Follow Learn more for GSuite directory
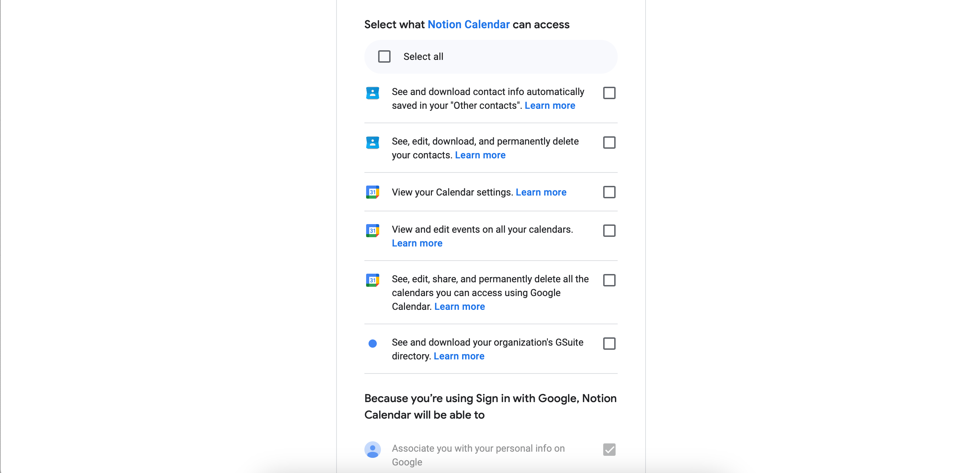This screenshot has height=473, width=980. point(459,356)
